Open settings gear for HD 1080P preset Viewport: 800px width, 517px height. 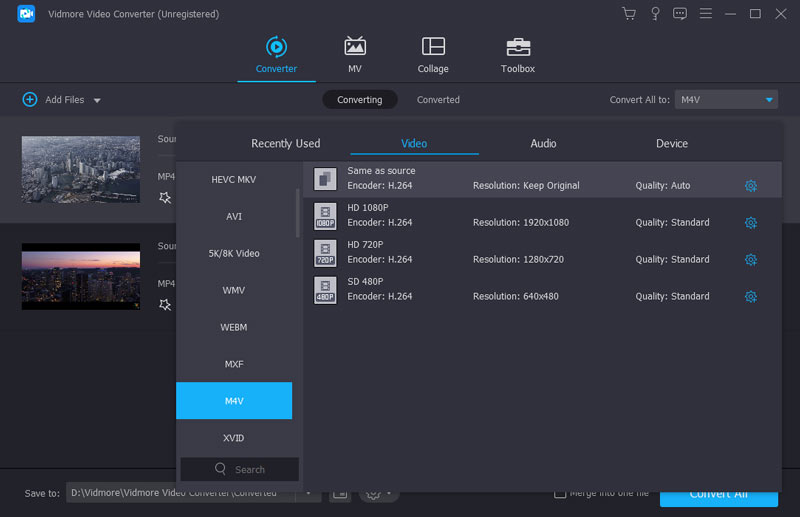pyautogui.click(x=751, y=223)
